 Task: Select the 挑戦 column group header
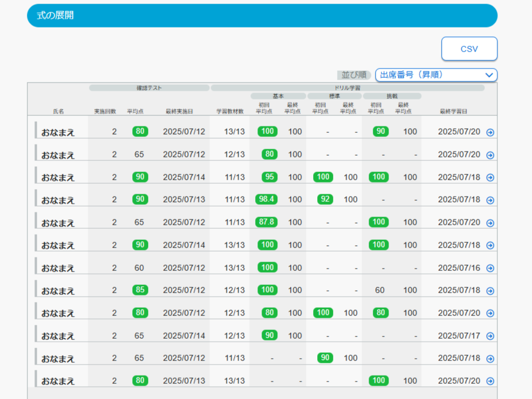pos(391,96)
